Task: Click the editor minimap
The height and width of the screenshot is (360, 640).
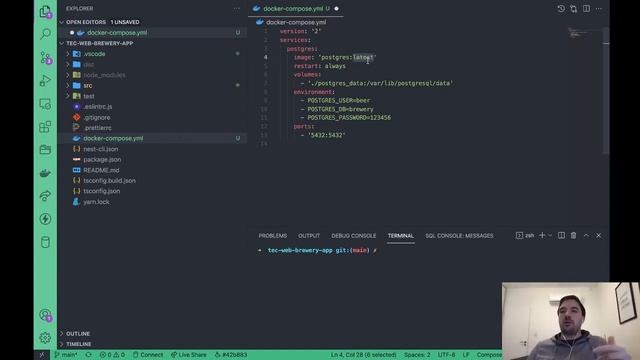Action: (584, 33)
